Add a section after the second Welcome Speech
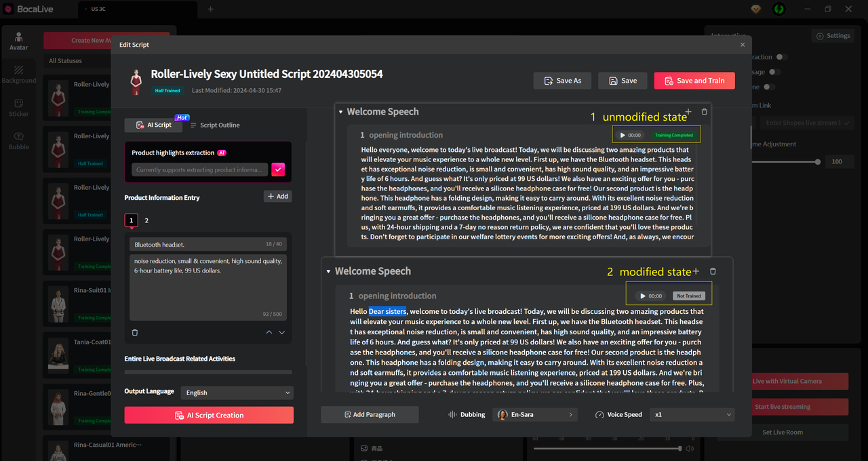This screenshot has height=461, width=868. (x=696, y=271)
